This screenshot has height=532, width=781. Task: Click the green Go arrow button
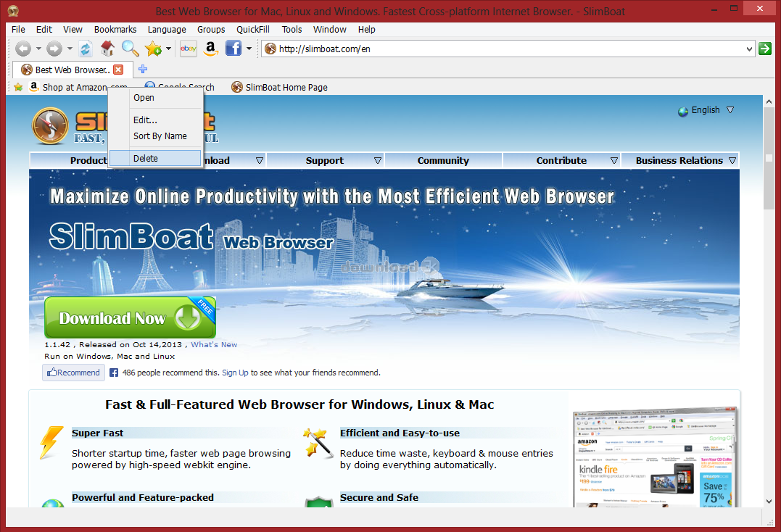click(765, 49)
